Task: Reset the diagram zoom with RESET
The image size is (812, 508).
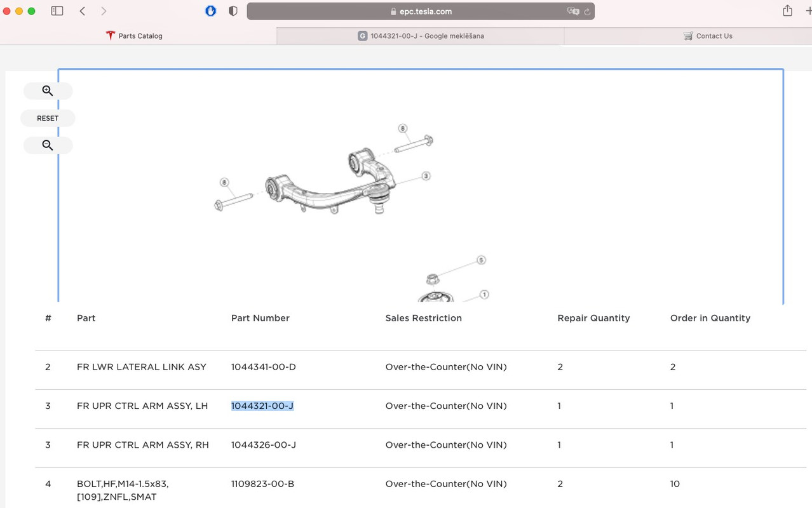Action: [48, 118]
